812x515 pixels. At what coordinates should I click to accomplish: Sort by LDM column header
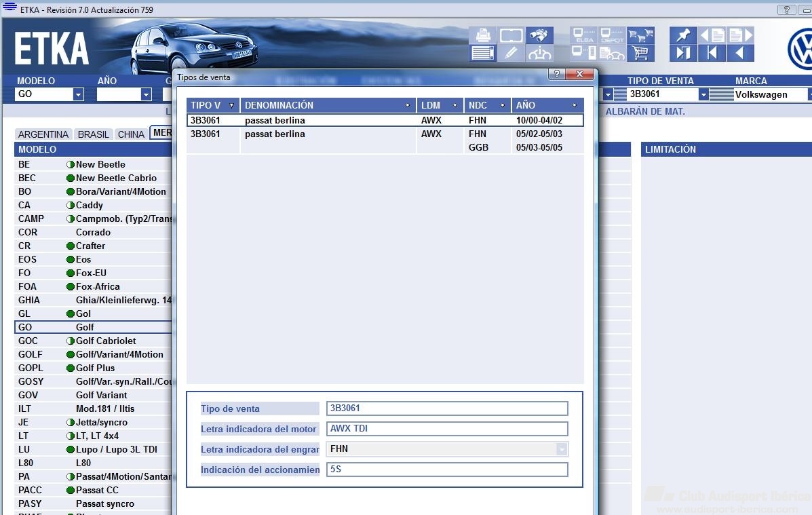pos(440,105)
